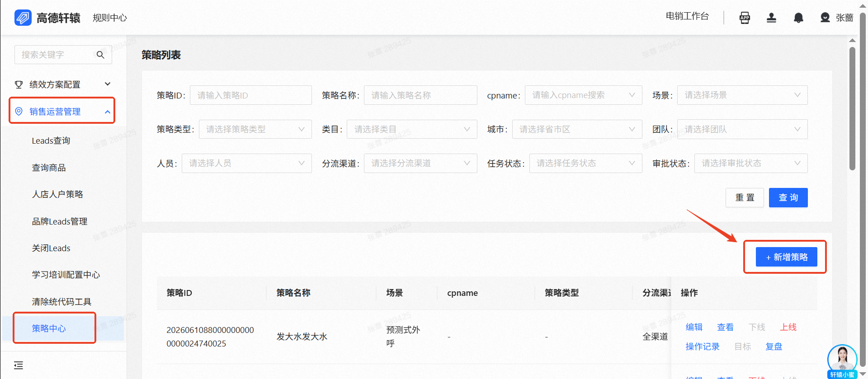868x379 pixels.
Task: Open the 人员 dropdown
Action: (247, 163)
